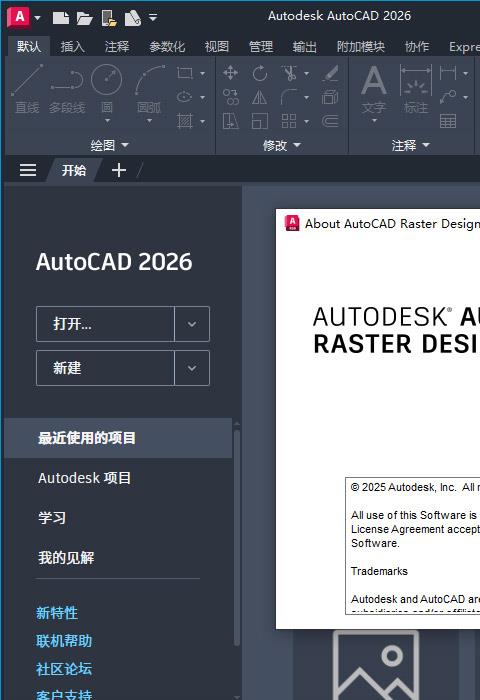Select the Fillet tool in the Modify panel
Screen dimensions: 480x700
pyautogui.click(x=289, y=97)
